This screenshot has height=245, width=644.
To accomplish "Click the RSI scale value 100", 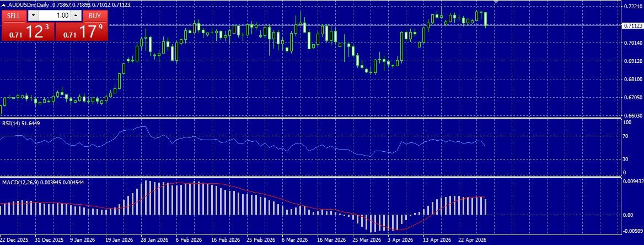I will coord(627,122).
